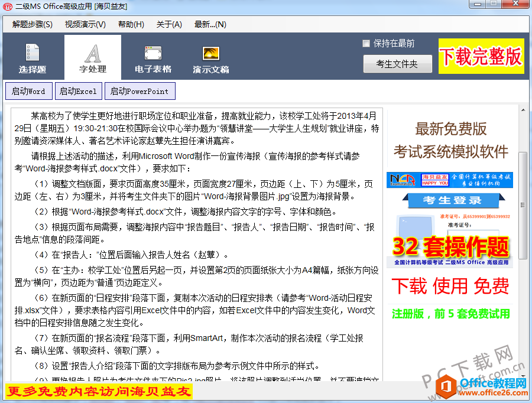Click the paragraph starting with （1）调整文档版面
The width and height of the screenshot is (532, 403).
[x=194, y=190]
